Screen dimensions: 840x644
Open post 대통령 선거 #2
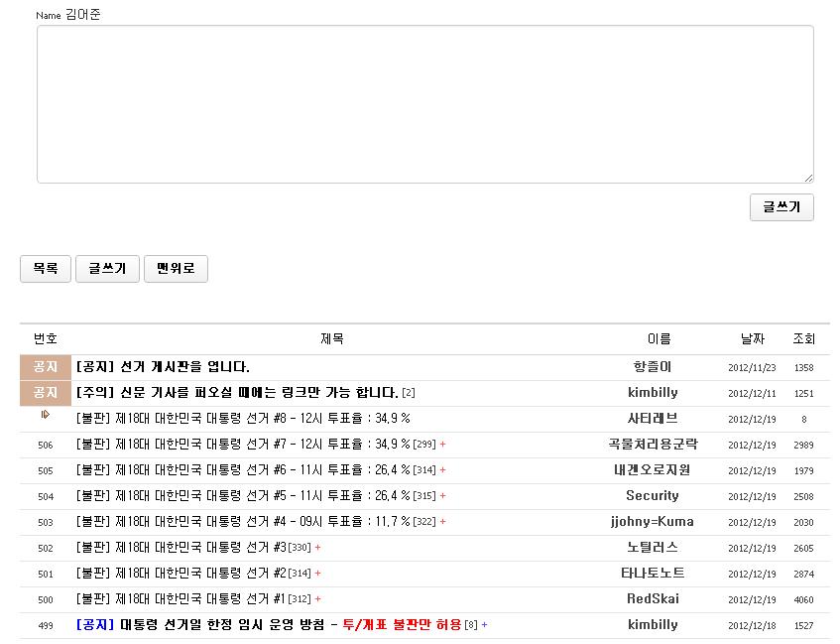point(181,573)
